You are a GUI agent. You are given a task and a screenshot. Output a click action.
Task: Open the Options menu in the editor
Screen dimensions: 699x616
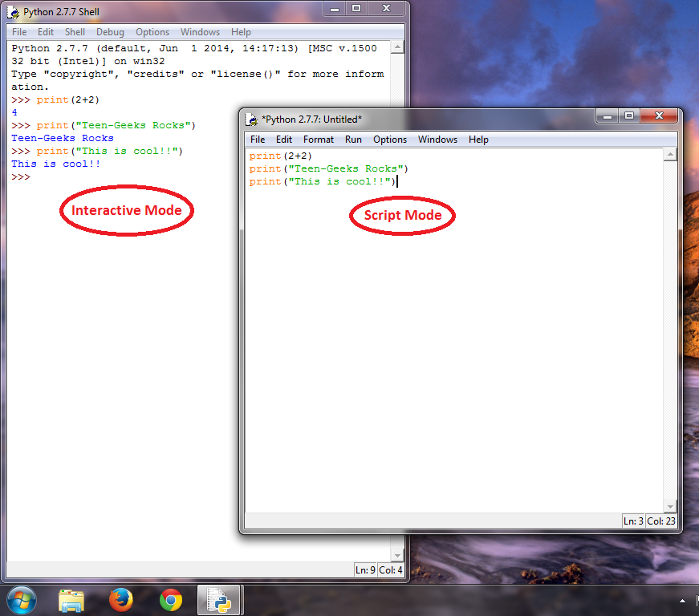pos(390,139)
